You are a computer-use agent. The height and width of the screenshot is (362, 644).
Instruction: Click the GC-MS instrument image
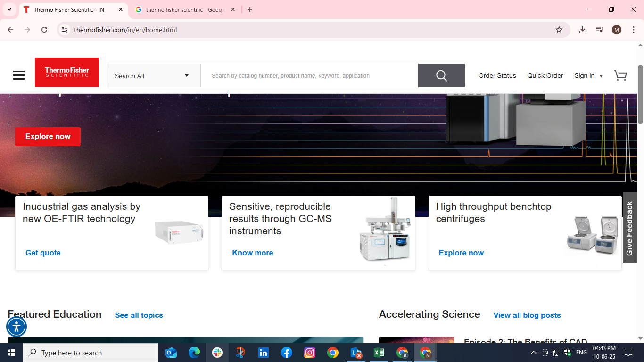(385, 230)
